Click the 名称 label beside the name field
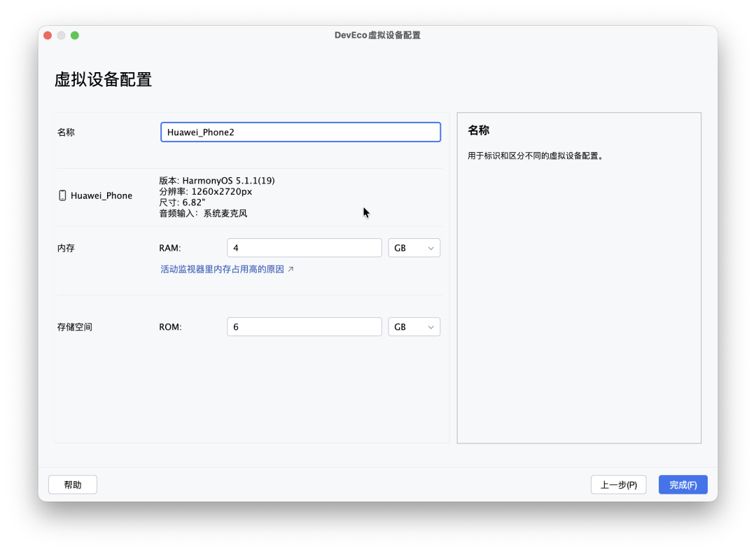Image resolution: width=756 pixels, height=552 pixels. [66, 132]
